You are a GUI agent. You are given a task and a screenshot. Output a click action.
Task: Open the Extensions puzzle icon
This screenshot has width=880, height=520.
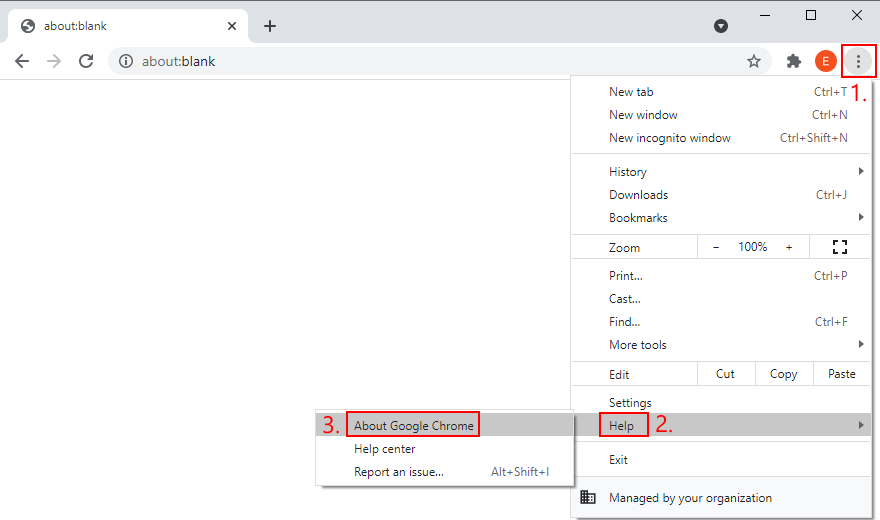[794, 61]
